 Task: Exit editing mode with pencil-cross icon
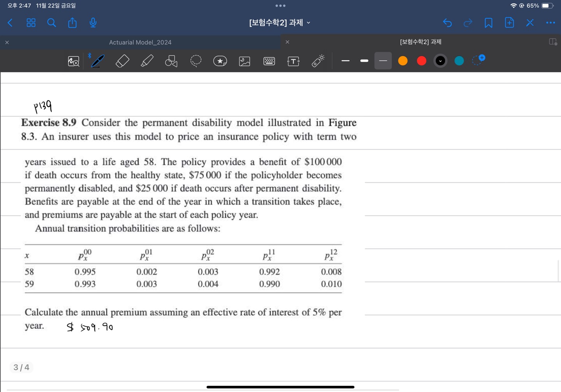tap(530, 23)
